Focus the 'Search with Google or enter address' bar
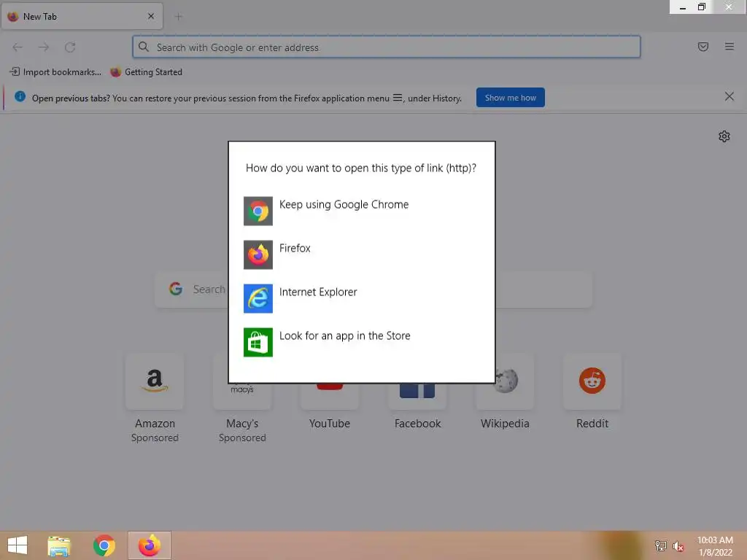Screen dimensions: 747x560 (x=387, y=47)
